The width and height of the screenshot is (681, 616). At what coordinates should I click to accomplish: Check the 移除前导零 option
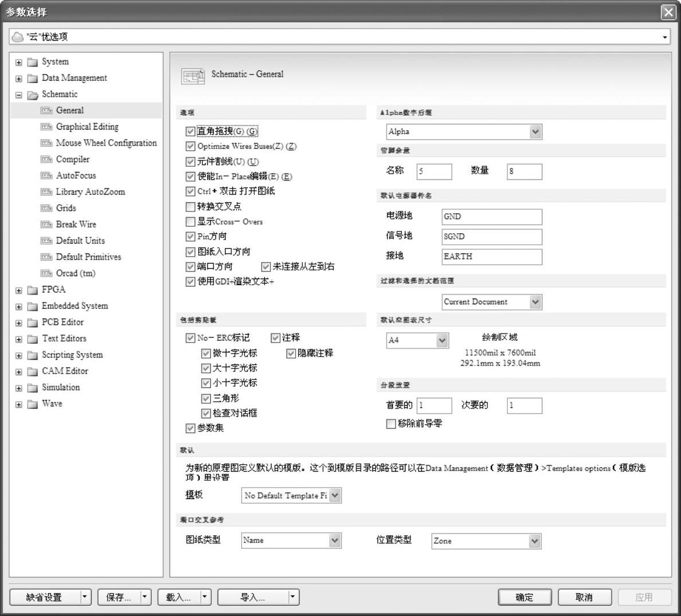coord(391,424)
